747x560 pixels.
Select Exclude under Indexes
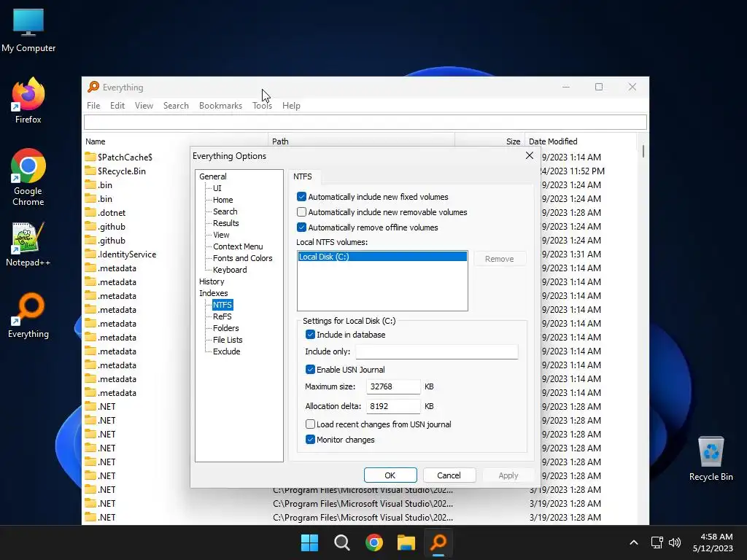(226, 351)
